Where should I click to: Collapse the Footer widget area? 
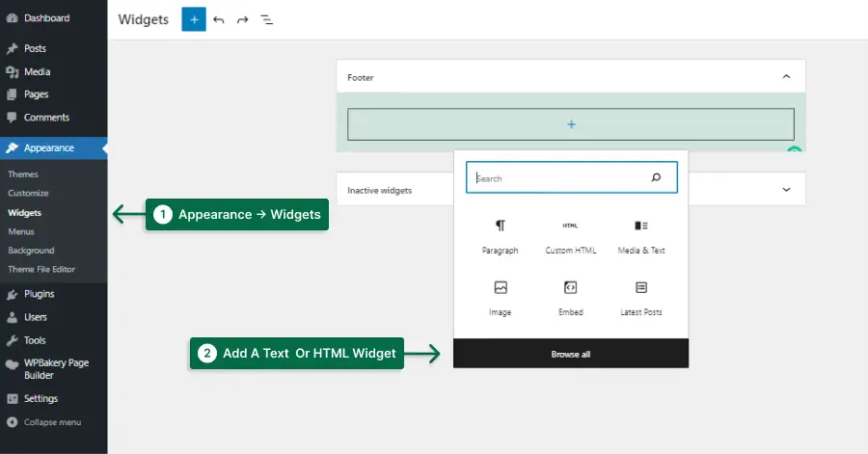point(786,77)
